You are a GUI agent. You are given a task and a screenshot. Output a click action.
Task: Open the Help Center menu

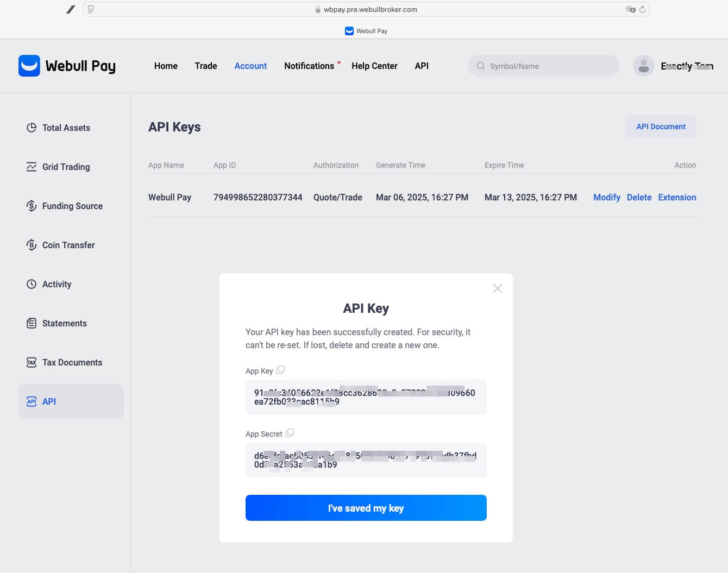pyautogui.click(x=374, y=66)
